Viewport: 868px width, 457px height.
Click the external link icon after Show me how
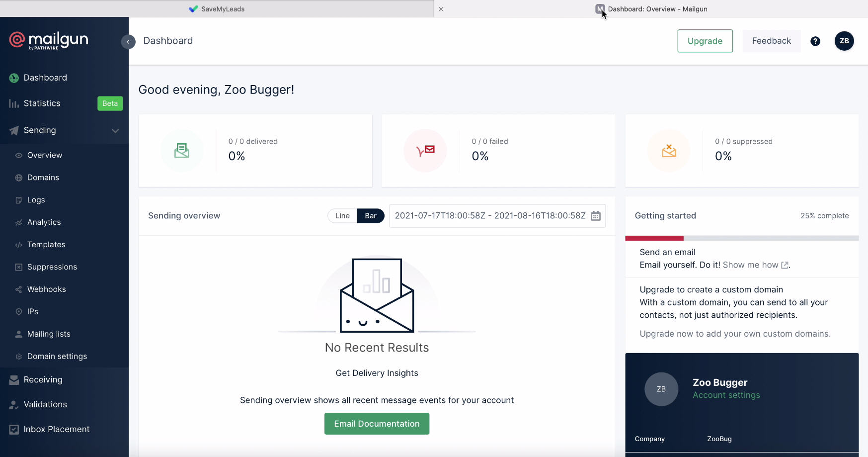(x=785, y=266)
